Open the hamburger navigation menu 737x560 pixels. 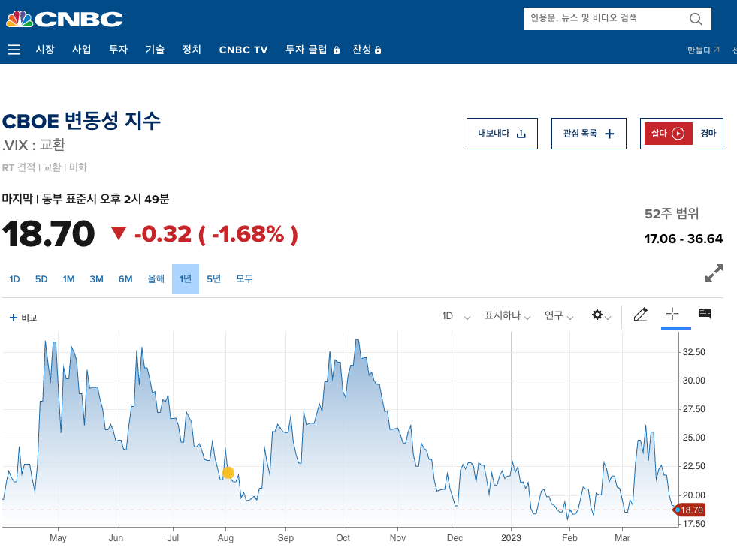[14, 50]
